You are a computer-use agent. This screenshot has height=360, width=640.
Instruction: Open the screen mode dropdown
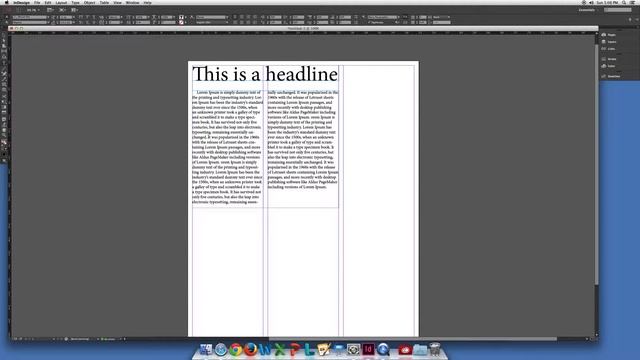tap(63, 10)
